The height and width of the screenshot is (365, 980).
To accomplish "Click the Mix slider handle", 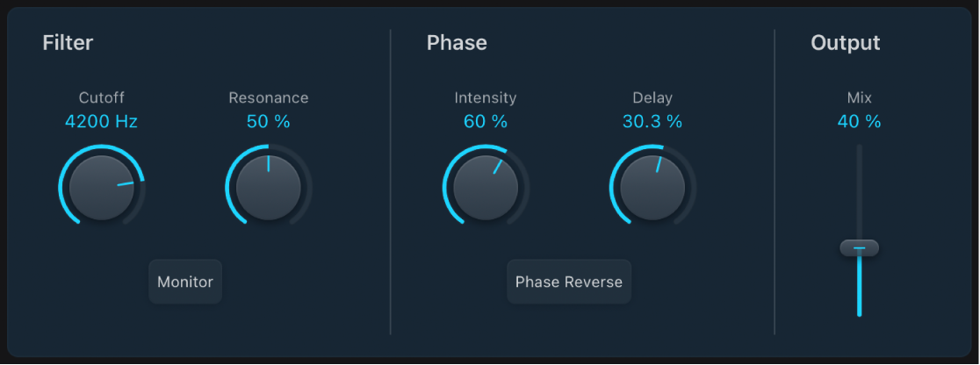I will pyautogui.click(x=859, y=249).
